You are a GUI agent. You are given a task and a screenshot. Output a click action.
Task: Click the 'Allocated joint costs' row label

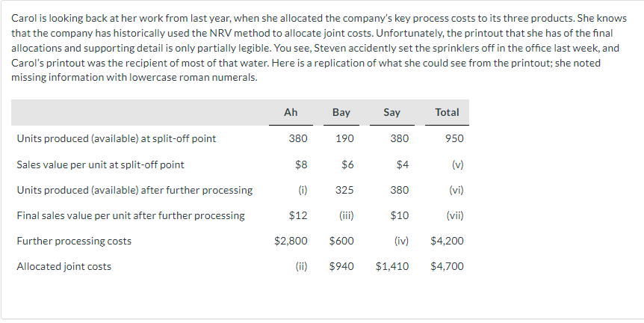point(64,266)
